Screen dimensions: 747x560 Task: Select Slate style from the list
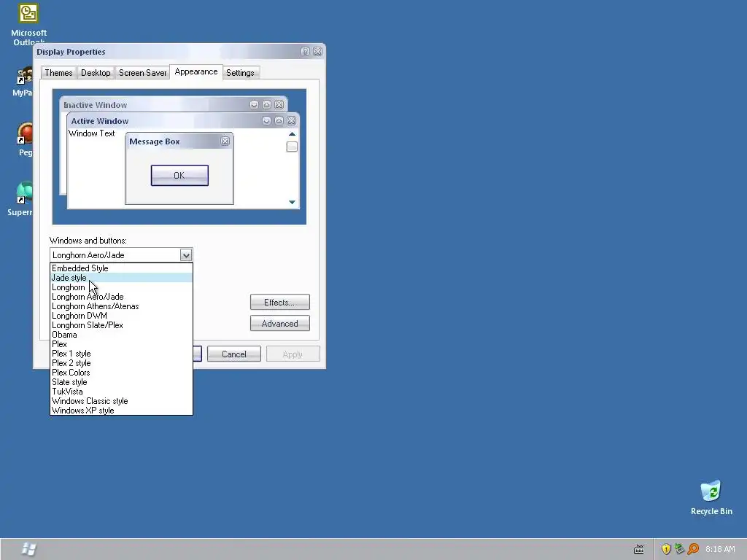tap(121, 382)
